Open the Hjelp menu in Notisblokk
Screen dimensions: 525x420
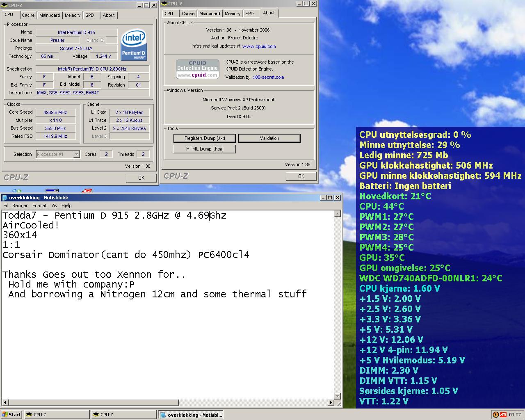[66, 205]
